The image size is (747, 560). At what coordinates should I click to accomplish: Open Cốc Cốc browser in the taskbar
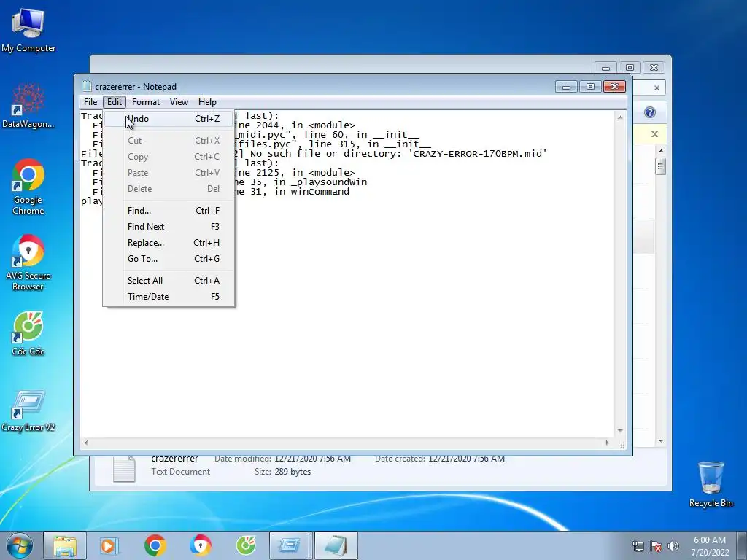click(246, 545)
